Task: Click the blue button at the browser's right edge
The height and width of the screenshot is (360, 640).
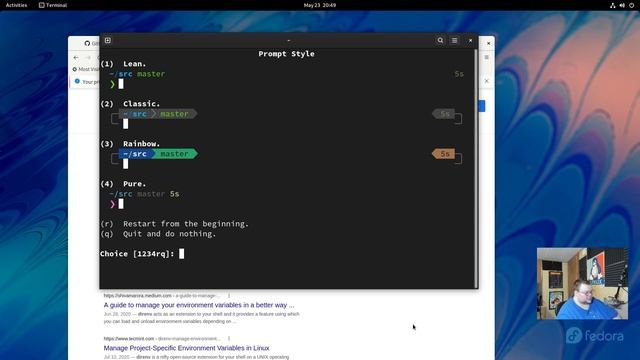Action: pyautogui.click(x=482, y=106)
